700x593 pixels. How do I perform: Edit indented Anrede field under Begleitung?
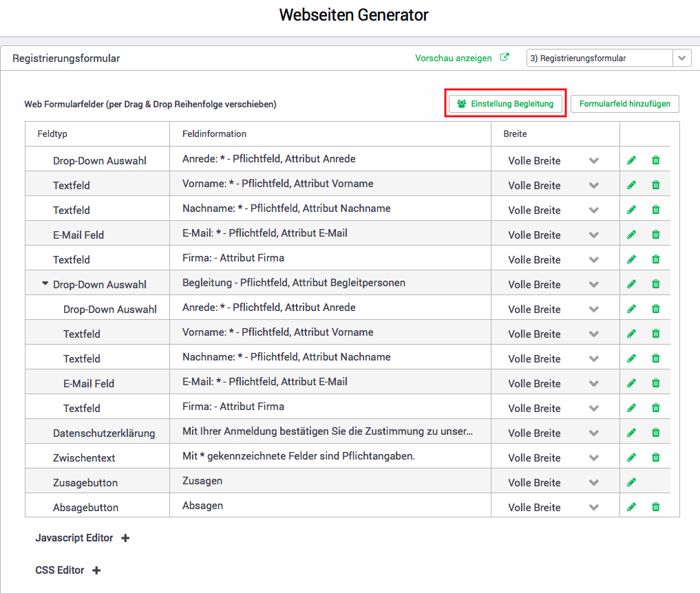(631, 309)
